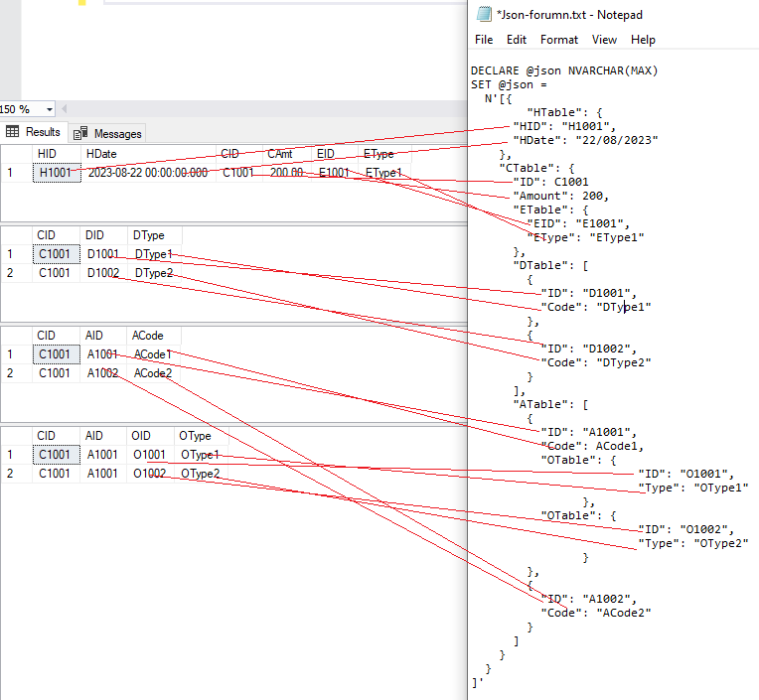
Task: Click the Results grid icon
Action: click(x=12, y=132)
